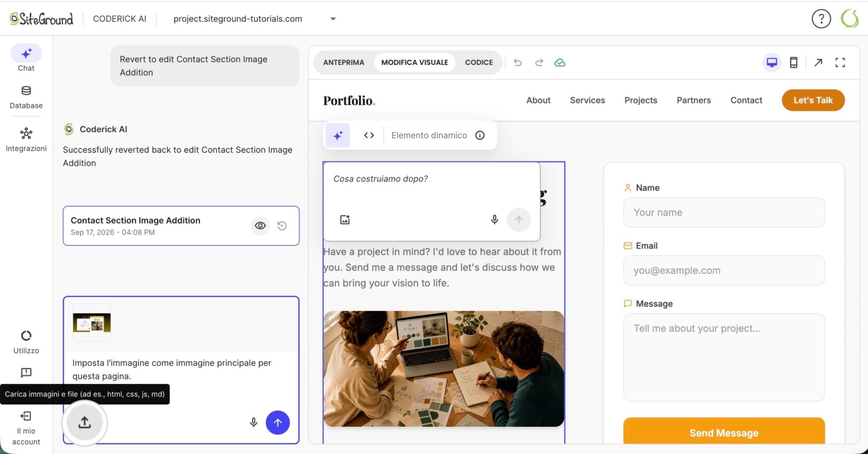Switch to the Anteprima tab

point(344,63)
